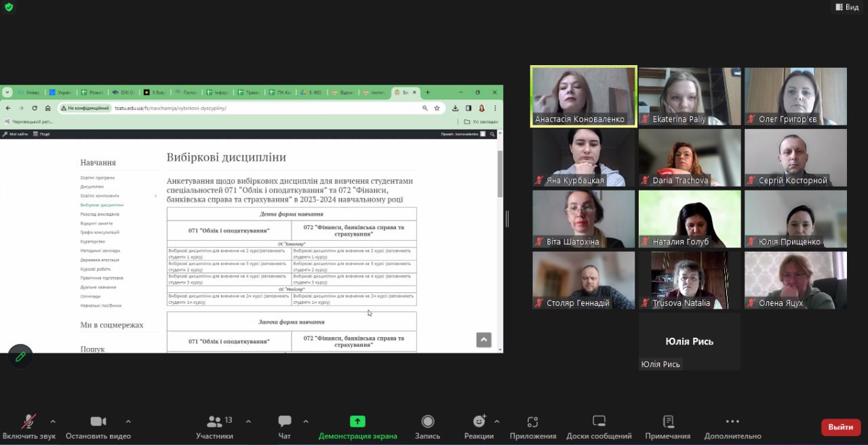Viewport: 868px width, 445px height.
Task: Click the Не конфіденційний site info chip
Action: 85,108
